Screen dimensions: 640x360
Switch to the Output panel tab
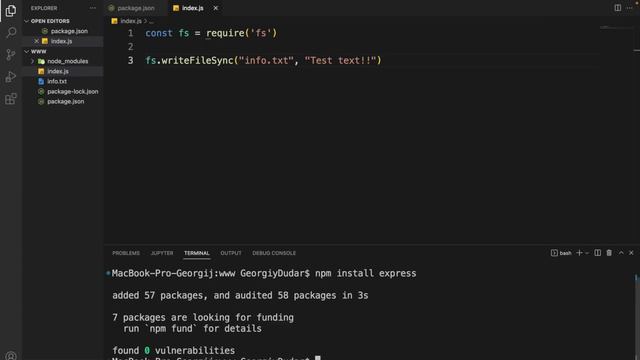[x=231, y=253]
